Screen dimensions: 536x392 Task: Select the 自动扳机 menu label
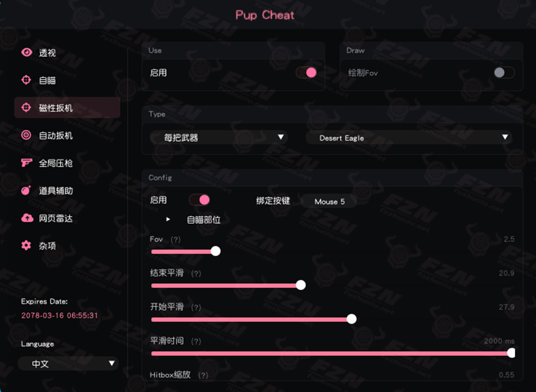(x=56, y=136)
